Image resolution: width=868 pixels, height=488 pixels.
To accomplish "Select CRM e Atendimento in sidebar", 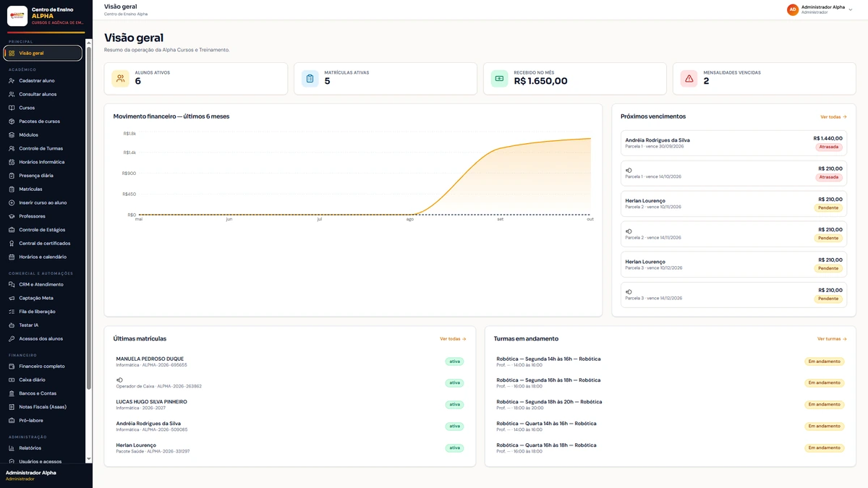I will point(43,284).
